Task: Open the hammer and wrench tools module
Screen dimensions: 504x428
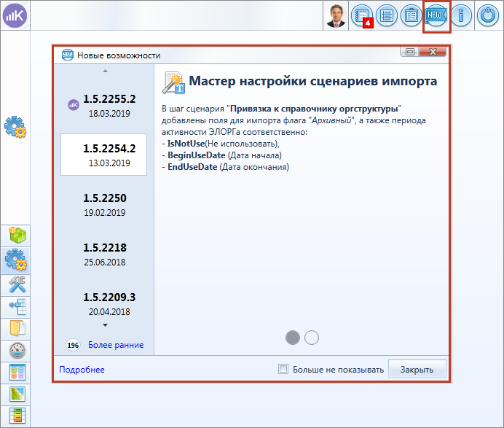Action: 17,285
